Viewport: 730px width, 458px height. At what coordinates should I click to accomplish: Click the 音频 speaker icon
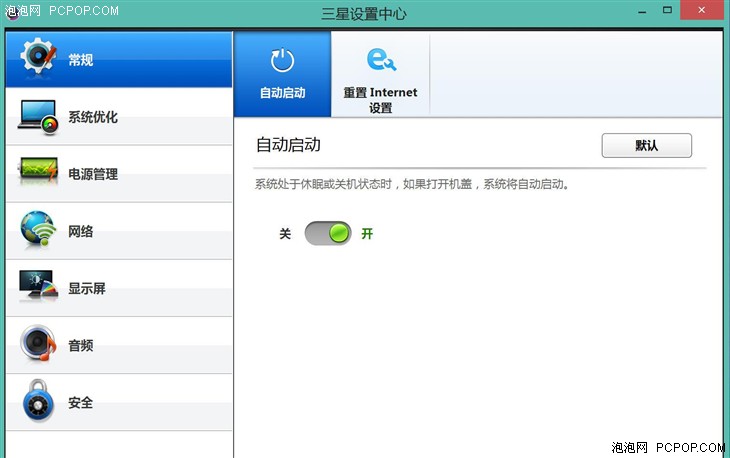pyautogui.click(x=38, y=343)
